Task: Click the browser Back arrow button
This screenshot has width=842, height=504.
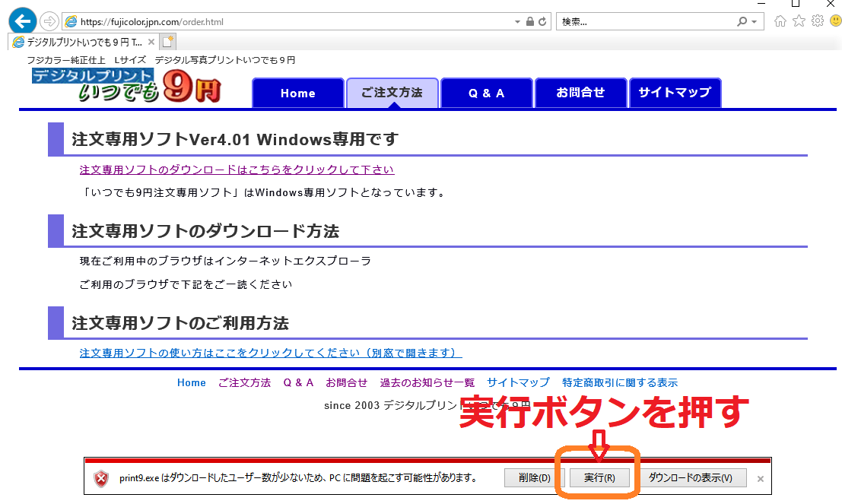Action: (23, 21)
